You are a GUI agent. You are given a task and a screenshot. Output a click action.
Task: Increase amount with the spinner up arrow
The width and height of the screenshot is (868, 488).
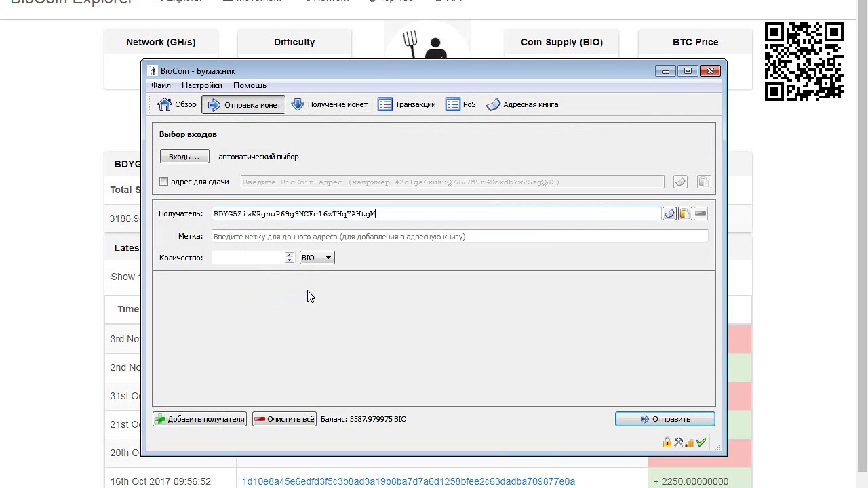[290, 254]
